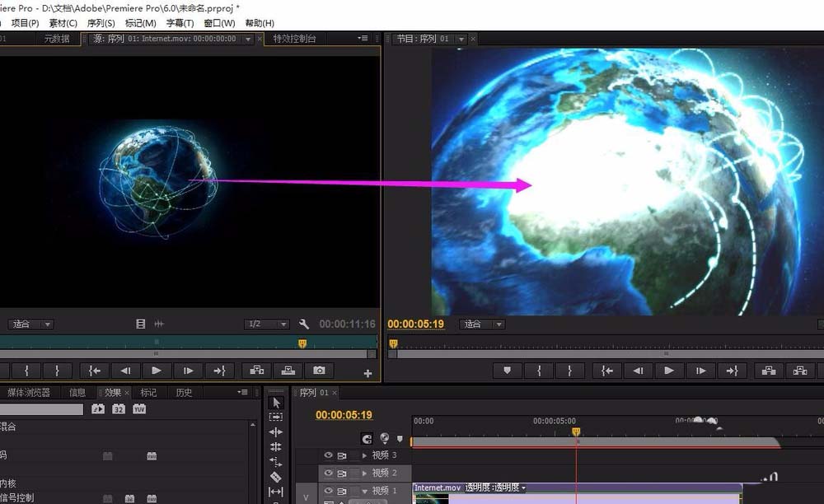The width and height of the screenshot is (824, 504).
Task: Open clip 透明度 effect dropdown on Internet.mov
Action: coord(523,488)
